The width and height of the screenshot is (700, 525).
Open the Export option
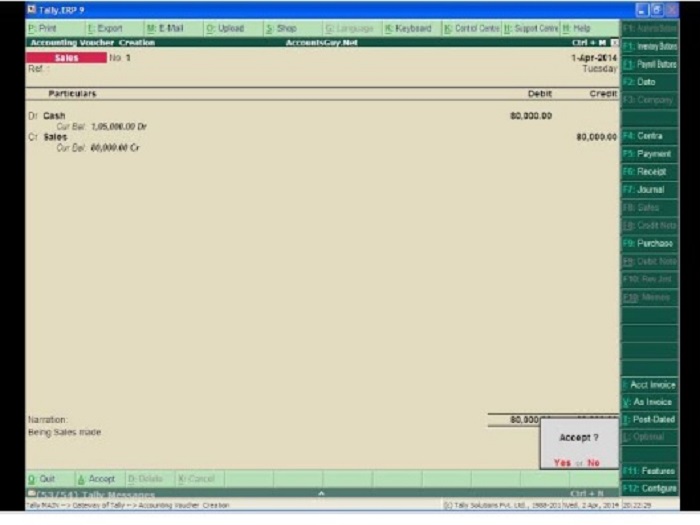[105, 29]
